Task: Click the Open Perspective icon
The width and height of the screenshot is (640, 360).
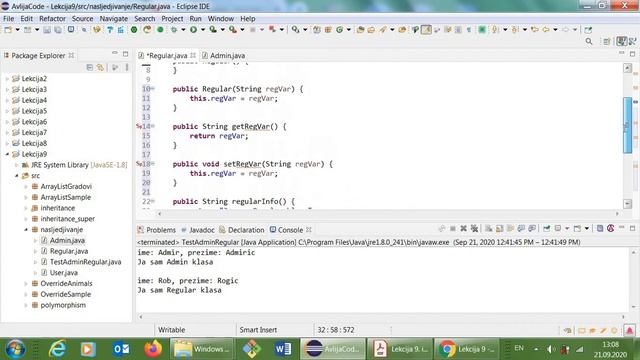Action: [607, 41]
